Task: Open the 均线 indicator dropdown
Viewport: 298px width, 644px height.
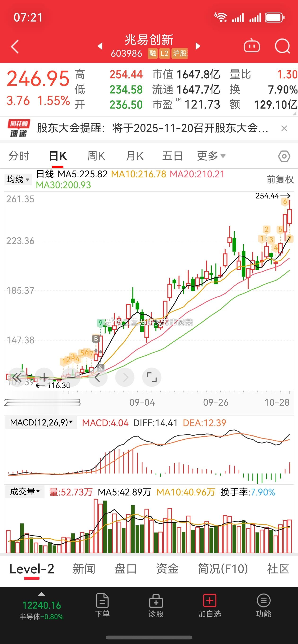Action: 18,179
